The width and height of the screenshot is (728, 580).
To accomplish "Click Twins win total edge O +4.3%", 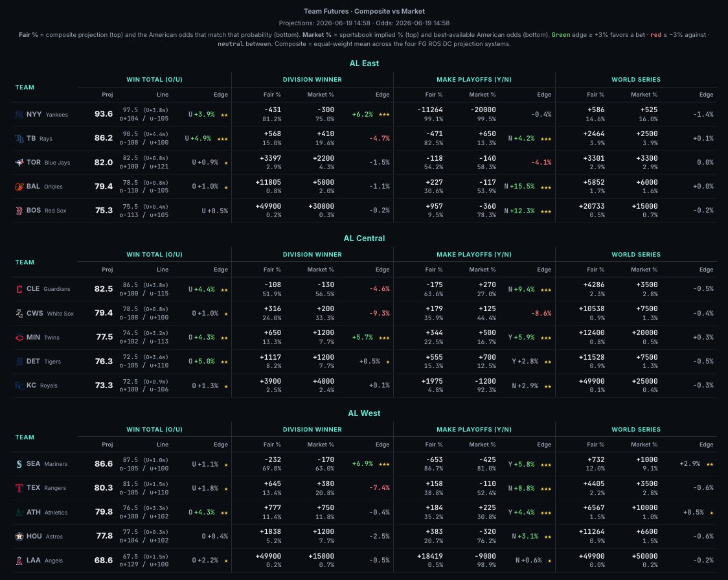I will [x=201, y=338].
